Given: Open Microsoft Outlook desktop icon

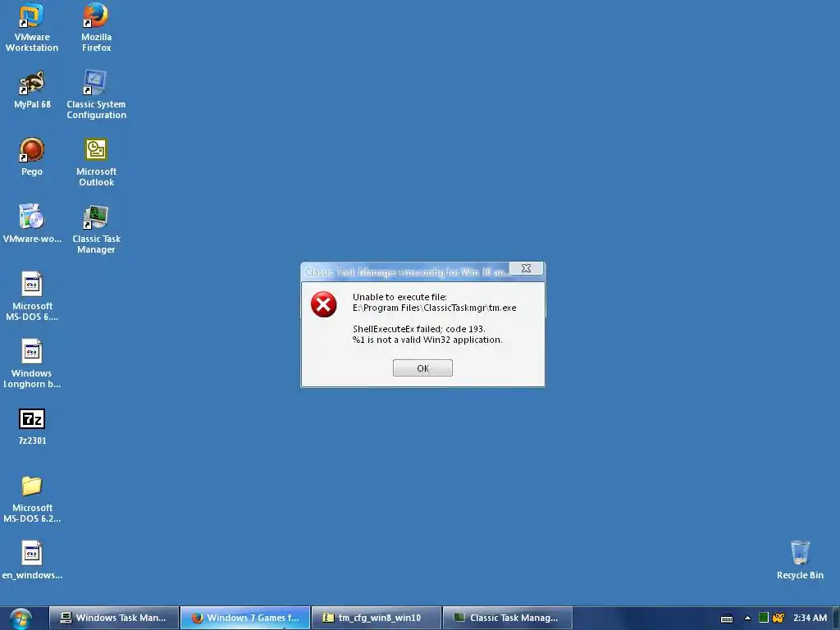Looking at the screenshot, I should 96,162.
